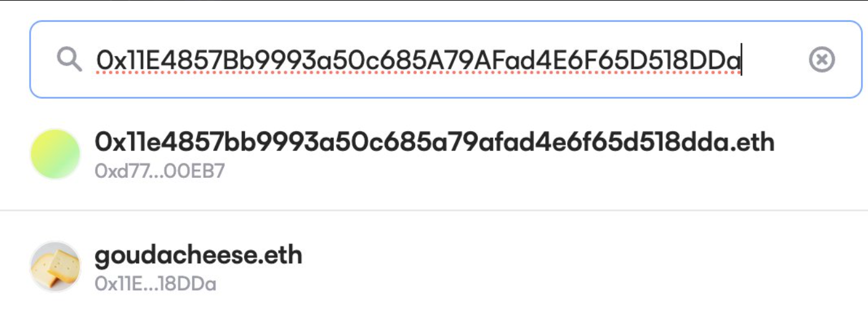Select the green gradient avatar icon
The width and height of the screenshot is (868, 317).
click(55, 154)
